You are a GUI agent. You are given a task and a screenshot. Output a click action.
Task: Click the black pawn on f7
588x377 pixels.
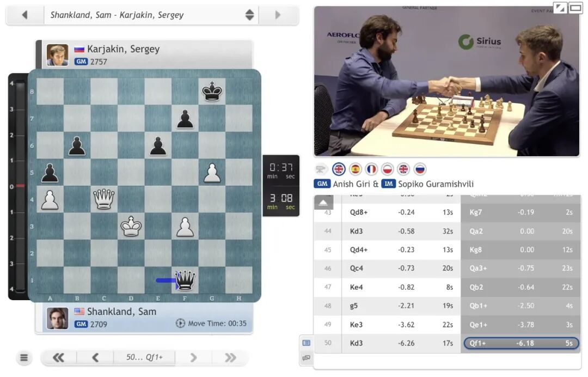tap(185, 119)
